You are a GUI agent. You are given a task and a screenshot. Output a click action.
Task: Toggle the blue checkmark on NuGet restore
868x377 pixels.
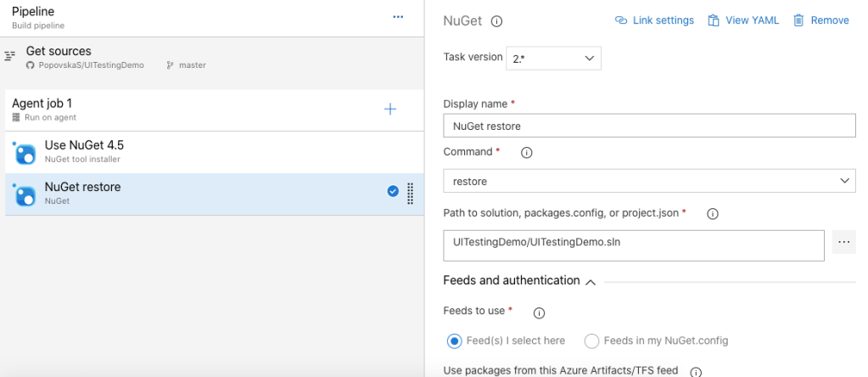click(x=393, y=192)
